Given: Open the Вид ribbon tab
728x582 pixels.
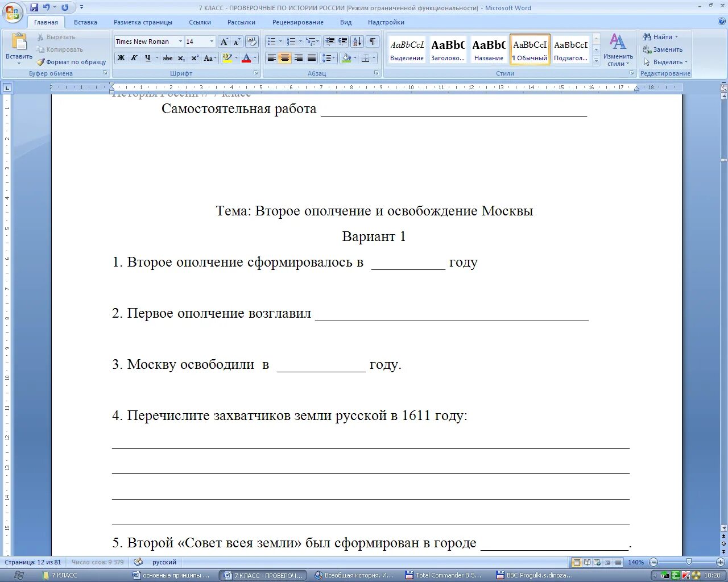Looking at the screenshot, I should click(346, 22).
